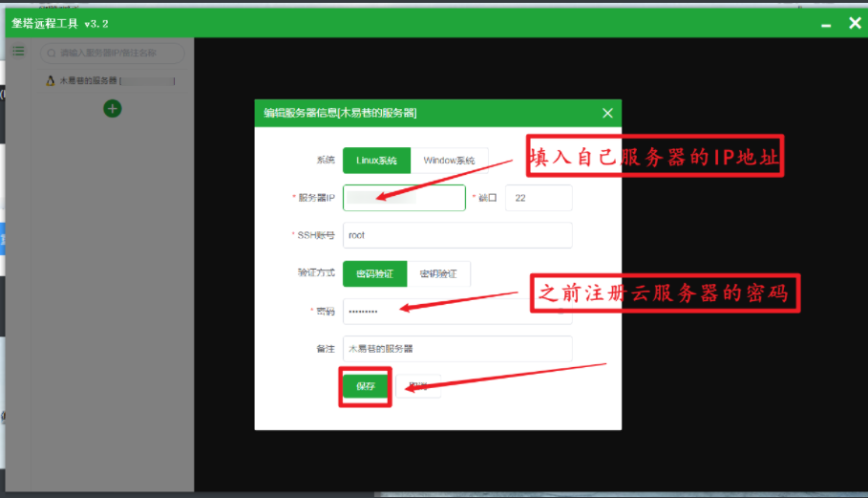Image resolution: width=868 pixels, height=498 pixels.
Task: Select the Window系统 option
Action: coord(449,161)
